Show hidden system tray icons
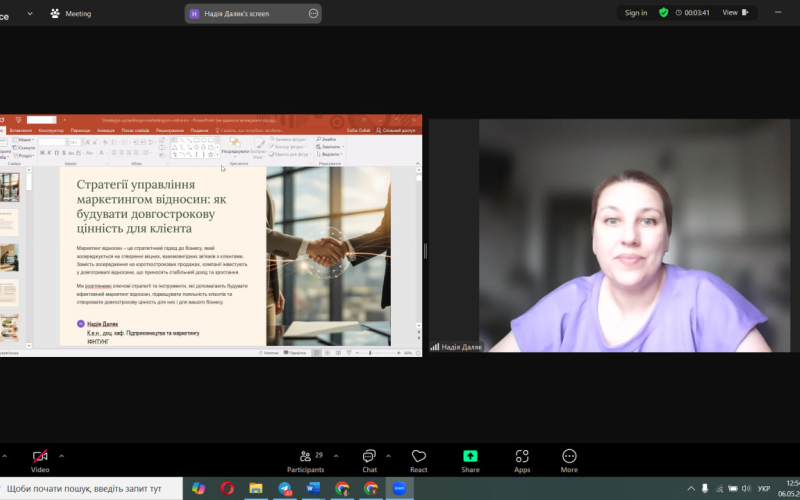Viewport: 800px width, 500px height. (691, 488)
